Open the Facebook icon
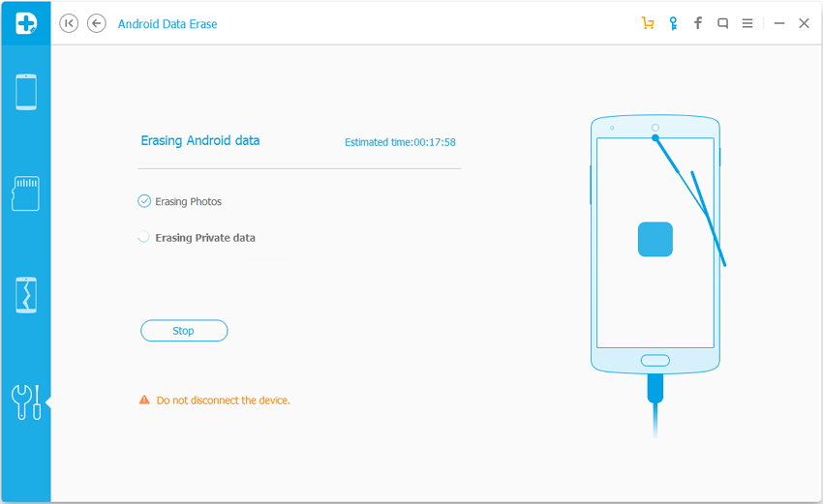 tap(697, 23)
